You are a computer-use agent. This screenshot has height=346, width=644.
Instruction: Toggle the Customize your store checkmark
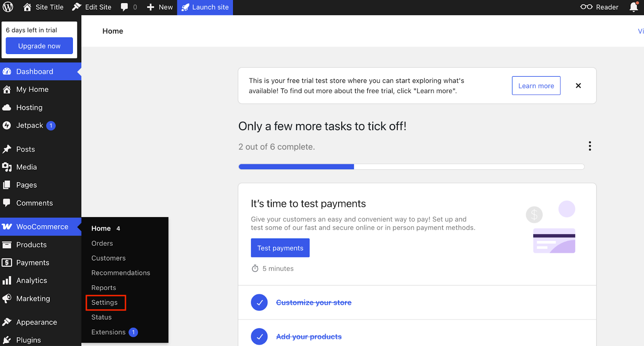point(259,302)
